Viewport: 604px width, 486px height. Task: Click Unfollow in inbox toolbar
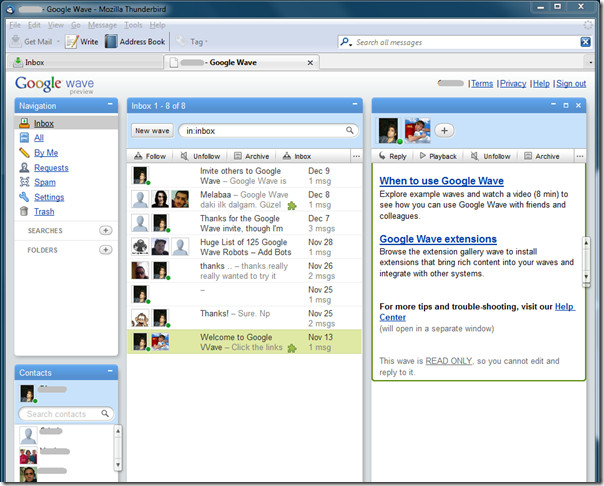pyautogui.click(x=200, y=156)
